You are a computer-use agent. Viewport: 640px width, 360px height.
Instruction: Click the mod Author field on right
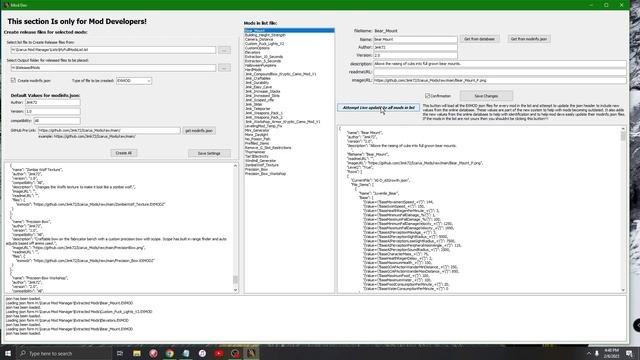(415, 47)
